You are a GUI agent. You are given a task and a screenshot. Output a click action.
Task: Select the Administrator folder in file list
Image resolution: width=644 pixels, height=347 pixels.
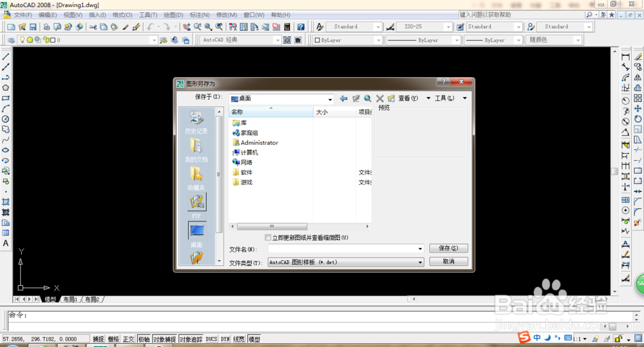[256, 142]
